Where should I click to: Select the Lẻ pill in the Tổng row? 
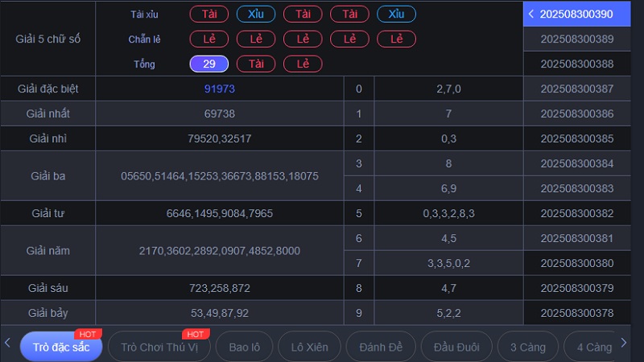303,64
